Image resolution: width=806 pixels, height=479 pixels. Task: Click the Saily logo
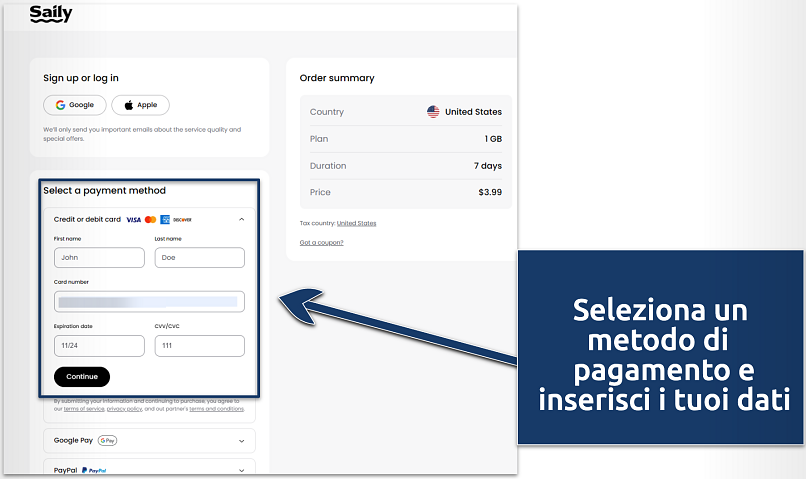pyautogui.click(x=51, y=14)
